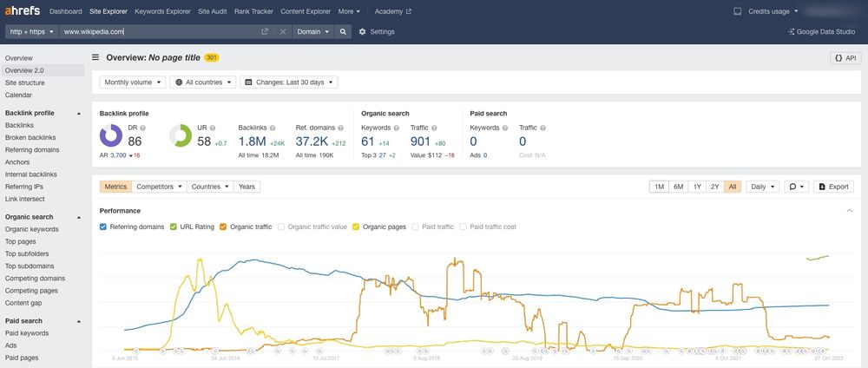Image resolution: width=868 pixels, height=368 pixels.
Task: Click help icon next to DR
Action: coord(143,128)
